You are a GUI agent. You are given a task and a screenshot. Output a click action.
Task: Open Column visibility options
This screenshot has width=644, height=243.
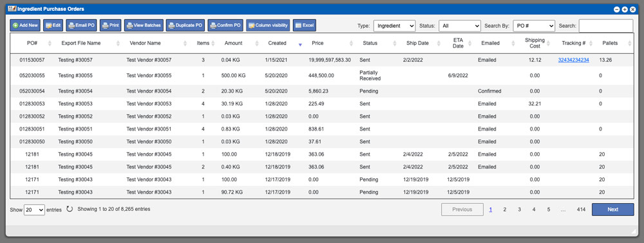268,26
